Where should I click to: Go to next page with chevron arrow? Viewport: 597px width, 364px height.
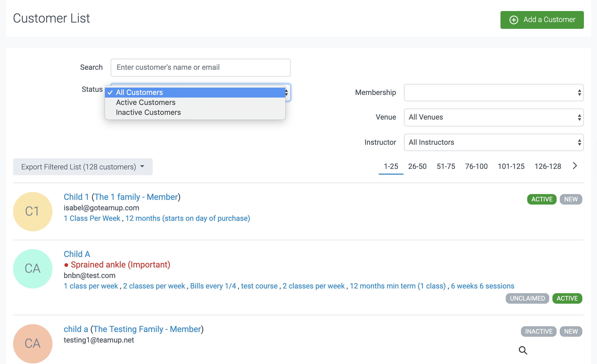coord(575,166)
